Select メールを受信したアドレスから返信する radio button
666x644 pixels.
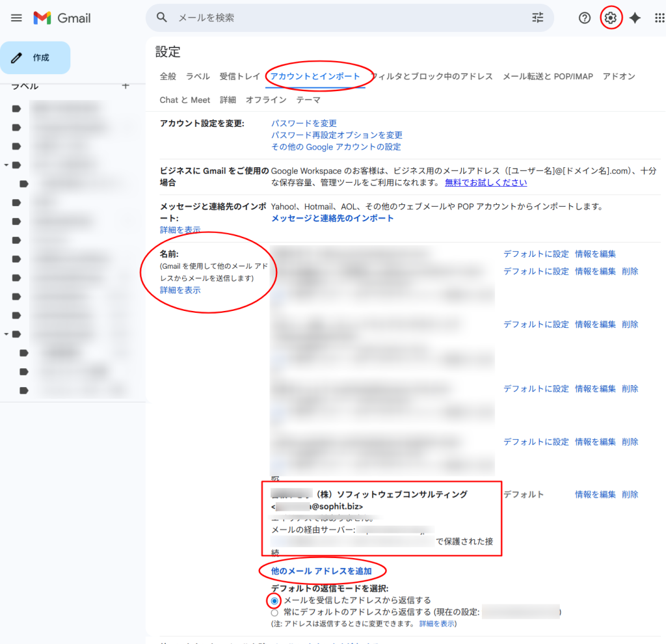[x=274, y=600]
